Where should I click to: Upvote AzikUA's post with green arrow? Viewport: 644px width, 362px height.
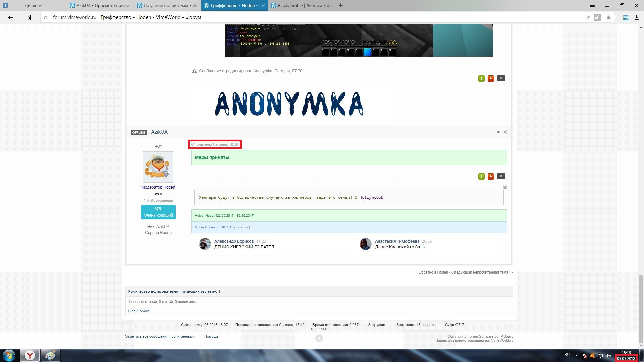(481, 176)
